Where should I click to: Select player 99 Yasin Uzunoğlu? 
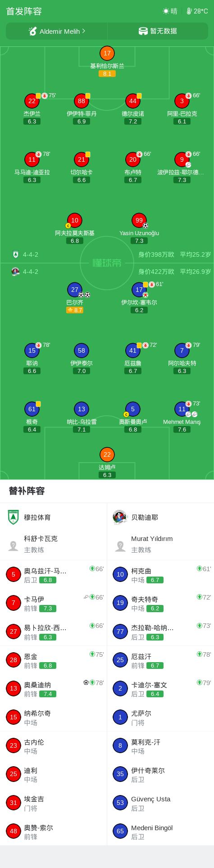click(139, 220)
